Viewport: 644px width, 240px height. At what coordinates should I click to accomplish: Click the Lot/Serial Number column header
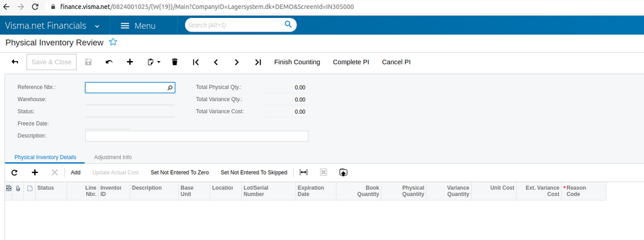click(268, 191)
